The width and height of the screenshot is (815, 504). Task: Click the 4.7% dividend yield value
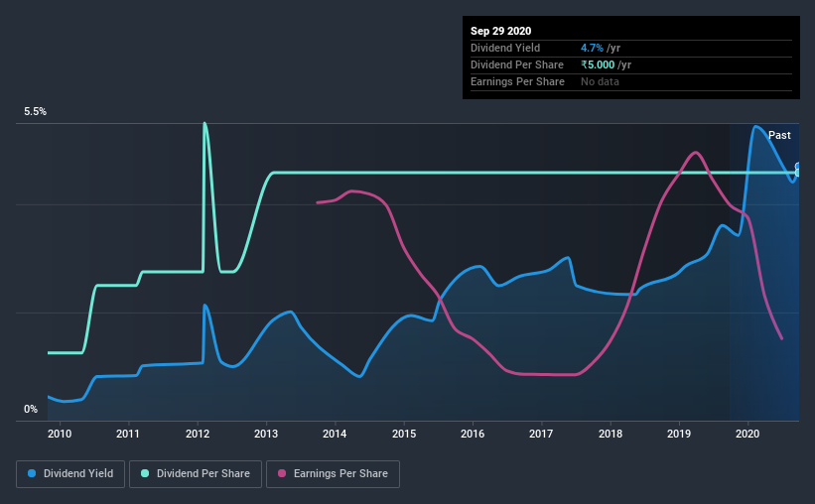coord(592,48)
